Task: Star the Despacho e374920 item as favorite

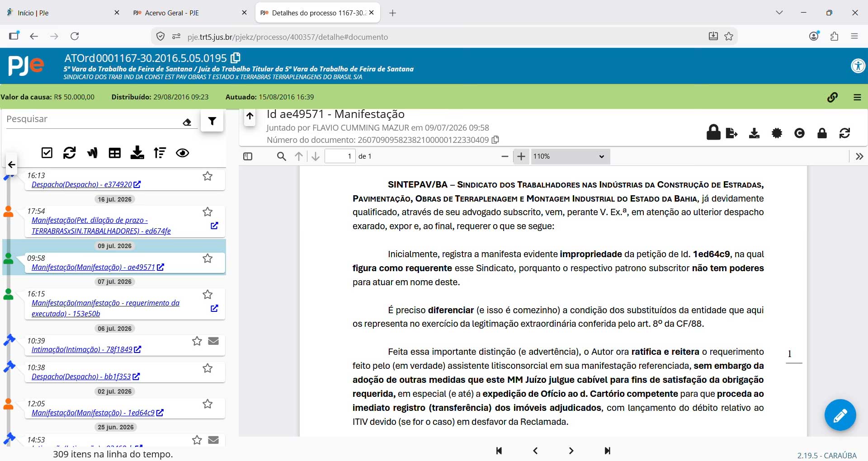Action: [208, 176]
